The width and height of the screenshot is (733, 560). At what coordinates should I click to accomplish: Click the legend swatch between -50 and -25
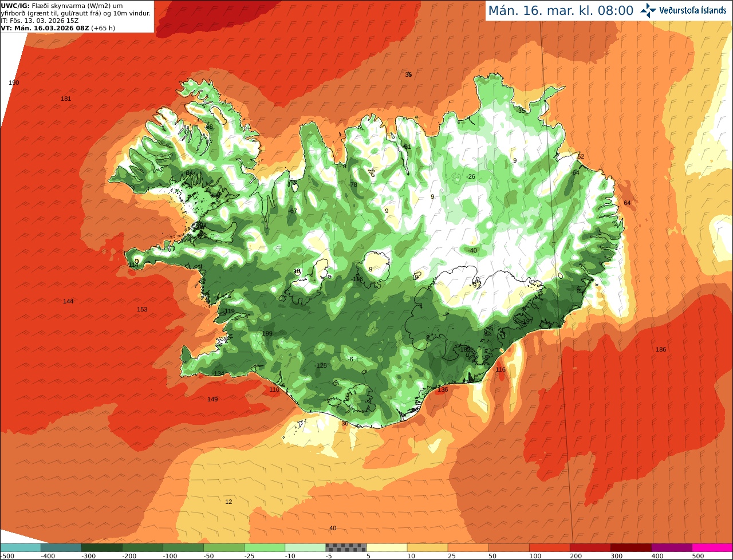point(224,547)
